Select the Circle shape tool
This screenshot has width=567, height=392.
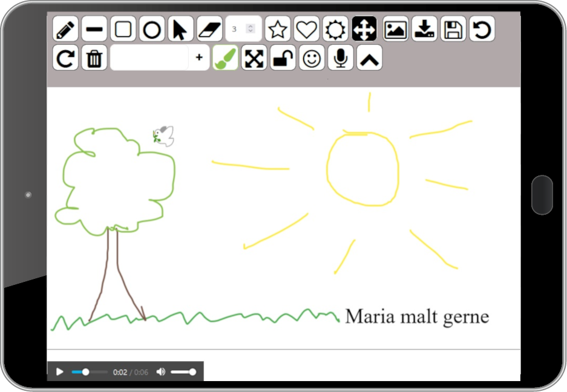152,29
